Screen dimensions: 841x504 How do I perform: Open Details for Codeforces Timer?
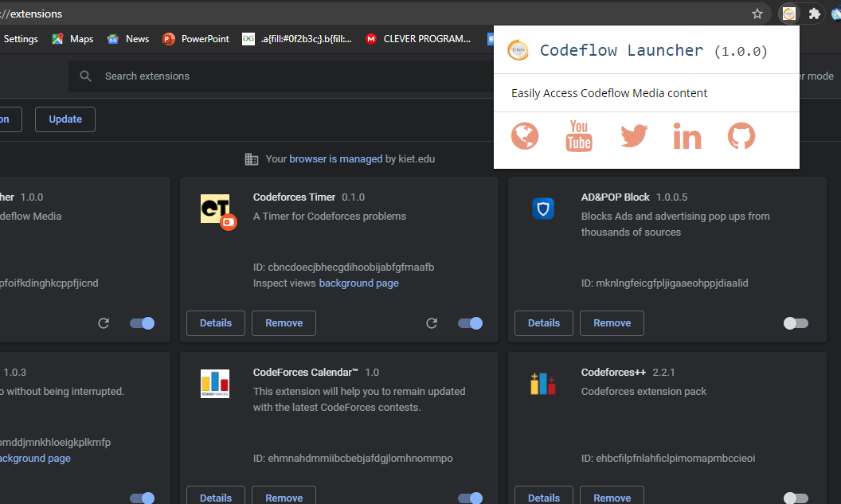pyautogui.click(x=216, y=323)
